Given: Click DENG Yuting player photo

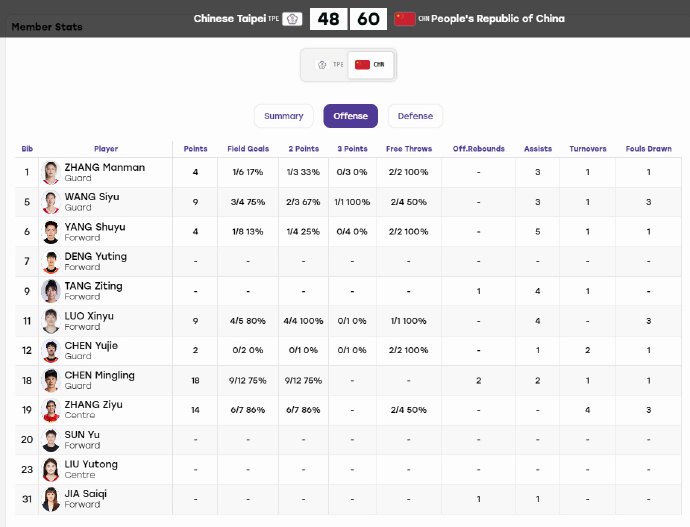Looking at the screenshot, I should (x=51, y=262).
